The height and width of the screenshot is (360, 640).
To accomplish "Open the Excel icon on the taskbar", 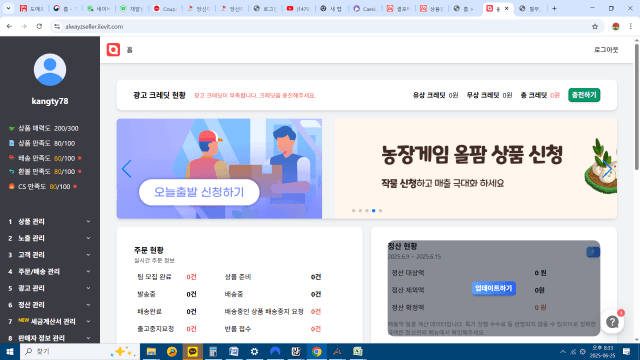I will (x=358, y=351).
